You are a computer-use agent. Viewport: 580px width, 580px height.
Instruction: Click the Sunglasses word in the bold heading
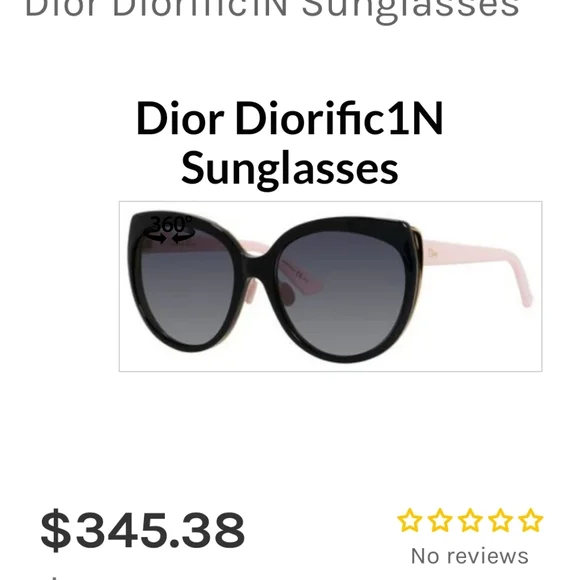[290, 168]
